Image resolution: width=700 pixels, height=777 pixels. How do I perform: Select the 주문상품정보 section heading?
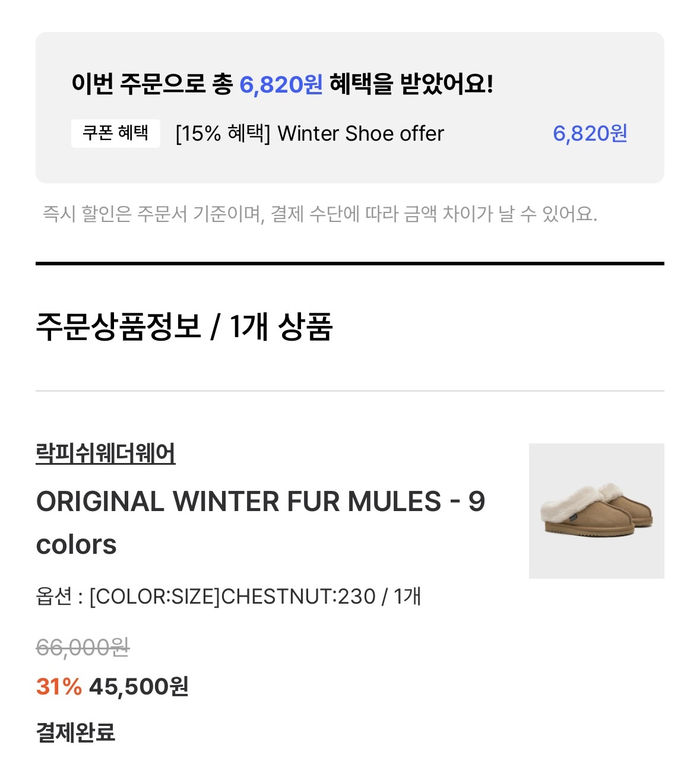[x=119, y=326]
